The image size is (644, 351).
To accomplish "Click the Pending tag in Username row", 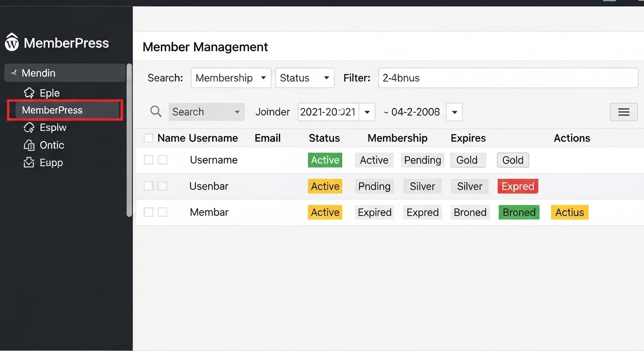I will click(423, 160).
